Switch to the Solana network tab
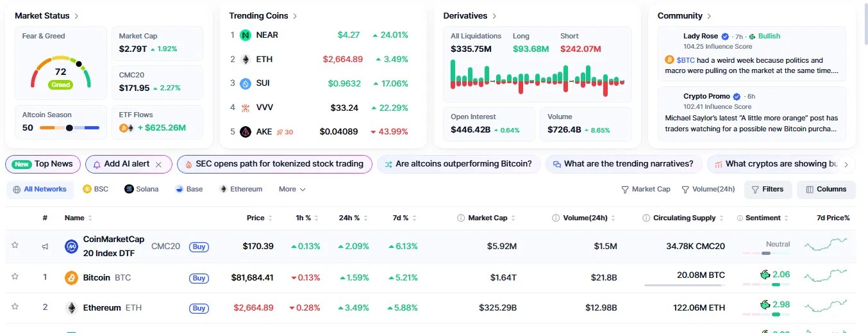The width and height of the screenshot is (868, 333). [142, 190]
